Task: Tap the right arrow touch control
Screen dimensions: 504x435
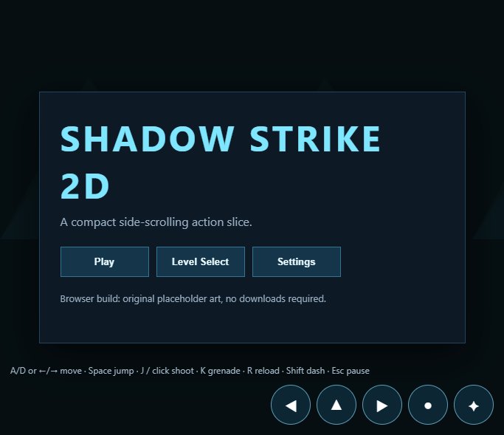Action: tap(382, 405)
